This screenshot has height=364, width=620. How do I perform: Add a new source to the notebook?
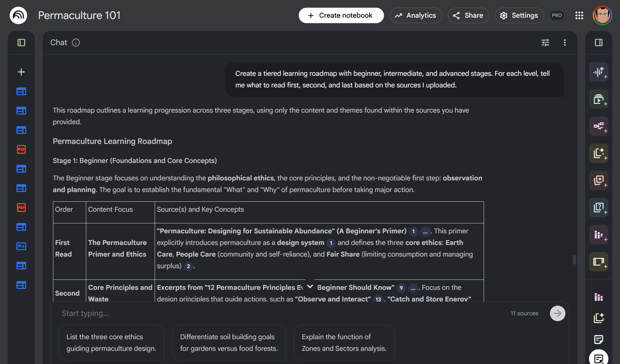click(21, 71)
